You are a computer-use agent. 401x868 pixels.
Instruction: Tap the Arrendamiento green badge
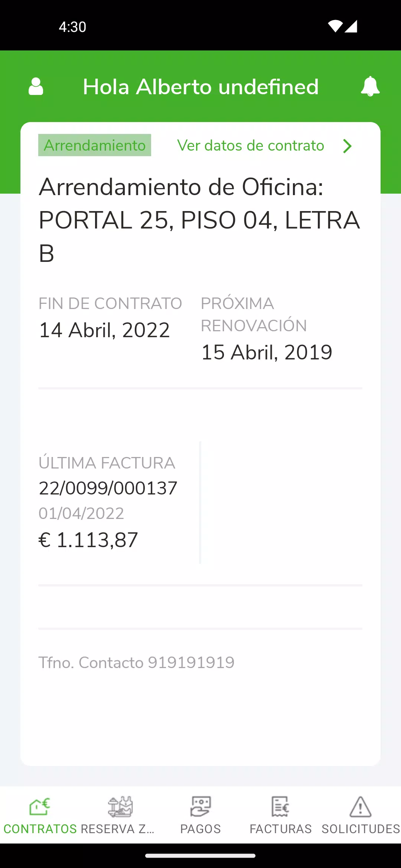[x=95, y=145]
